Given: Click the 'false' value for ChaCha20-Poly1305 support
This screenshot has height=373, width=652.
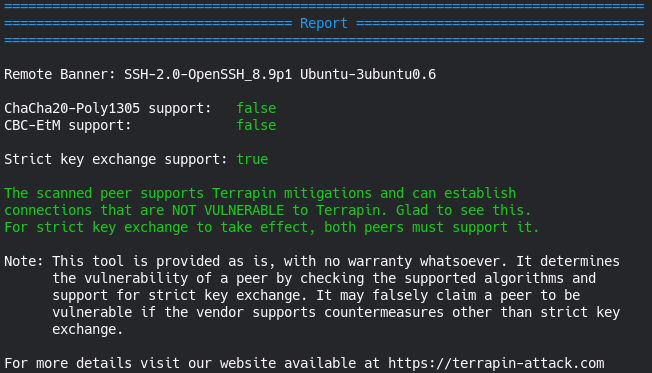Looking at the screenshot, I should (256, 109).
